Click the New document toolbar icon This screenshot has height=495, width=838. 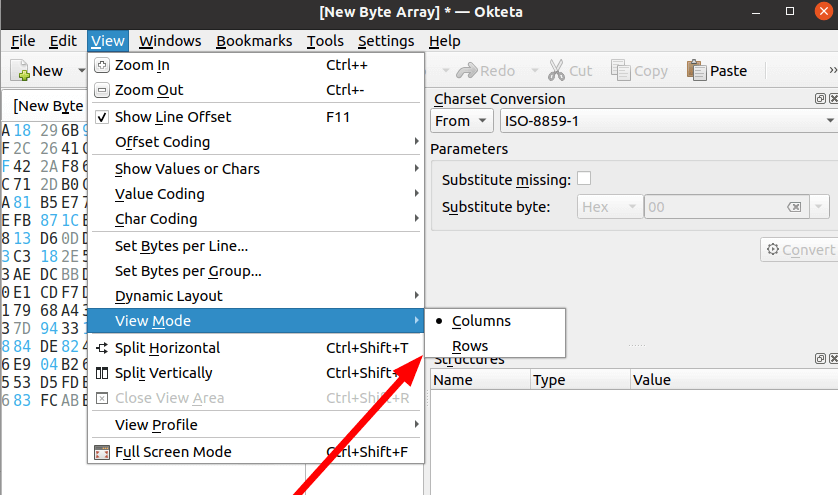(20, 71)
